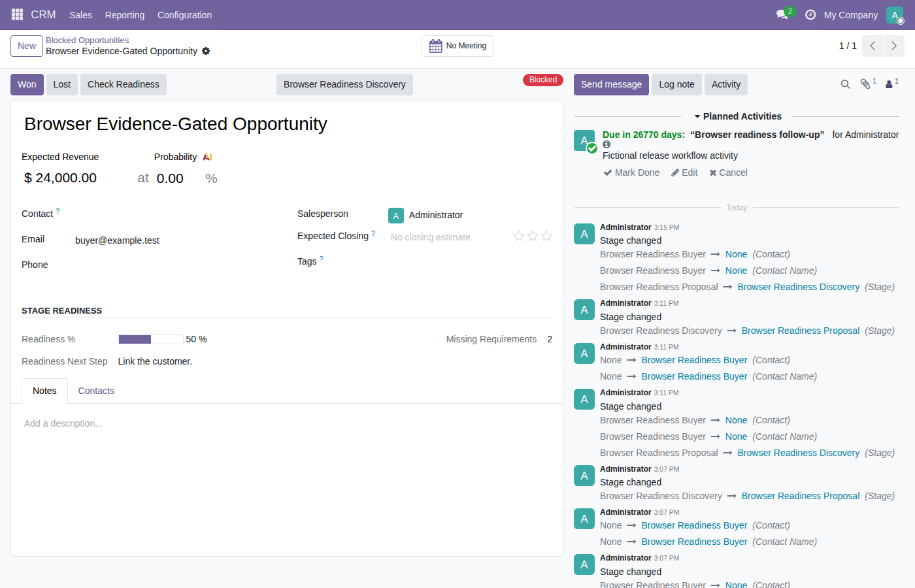This screenshot has height=588, width=915.
Task: Set priority to first star
Action: point(518,236)
